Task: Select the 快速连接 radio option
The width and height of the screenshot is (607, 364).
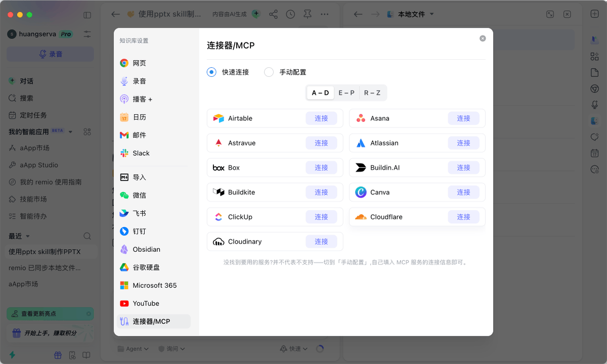Action: pos(211,72)
